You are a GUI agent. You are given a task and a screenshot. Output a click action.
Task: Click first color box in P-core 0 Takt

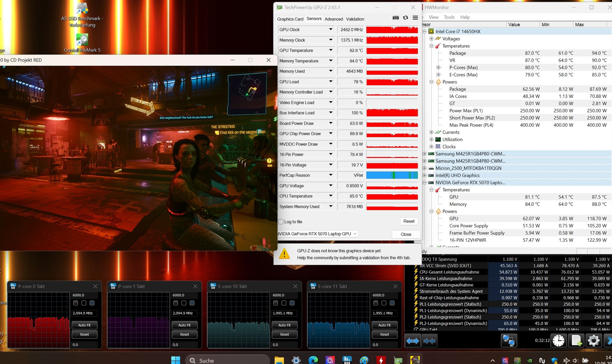point(76,303)
